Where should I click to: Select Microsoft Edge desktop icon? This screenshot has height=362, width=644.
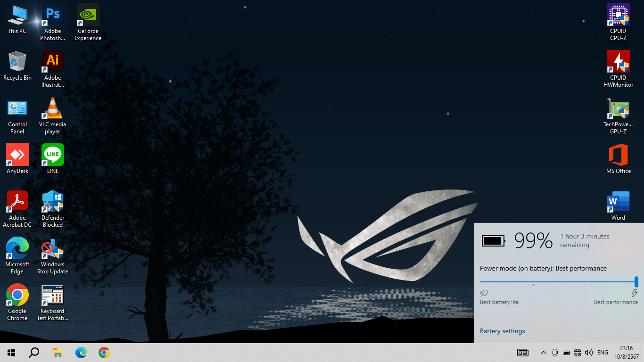coord(17,255)
